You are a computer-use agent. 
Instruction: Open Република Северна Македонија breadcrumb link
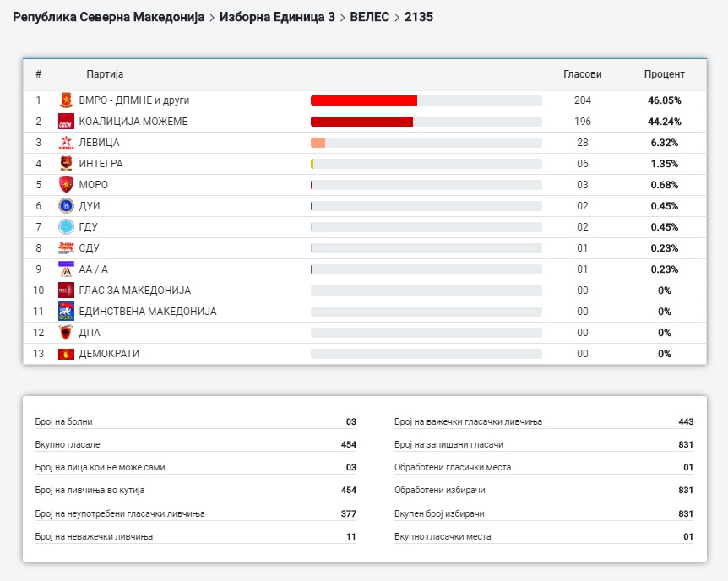coord(108,17)
